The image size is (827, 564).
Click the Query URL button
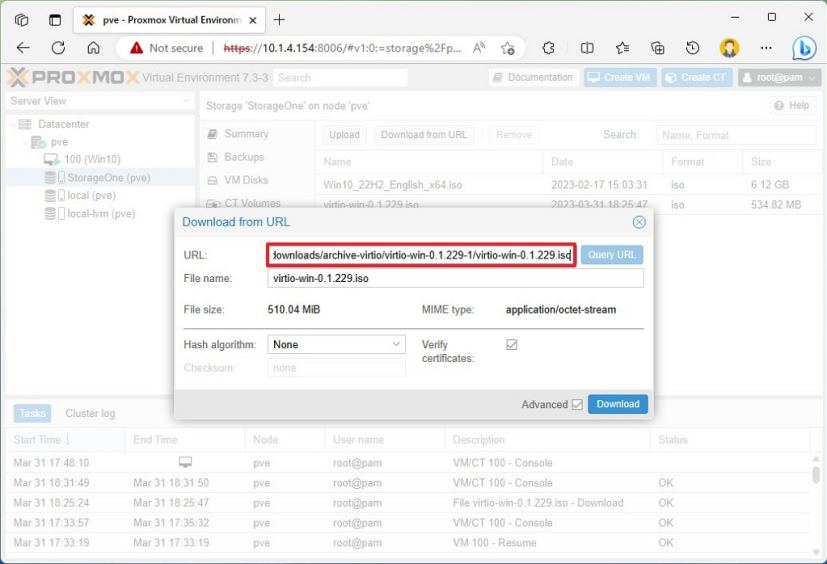[x=612, y=255]
